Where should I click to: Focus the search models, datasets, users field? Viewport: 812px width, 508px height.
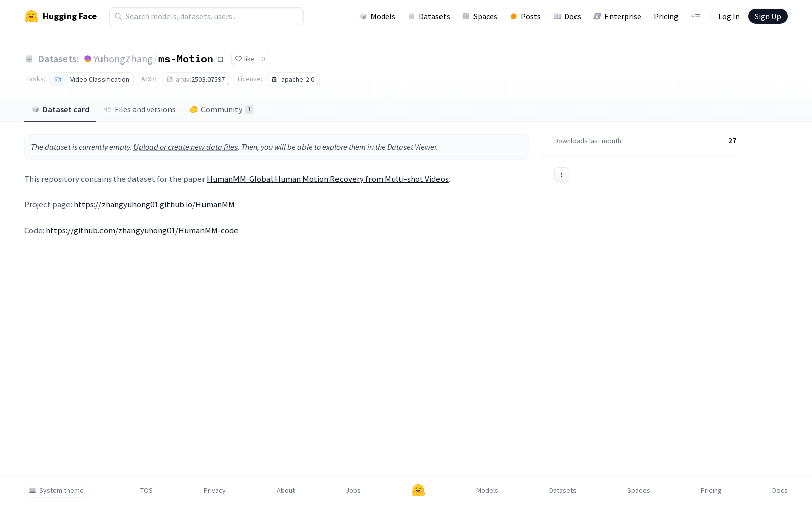(x=207, y=16)
